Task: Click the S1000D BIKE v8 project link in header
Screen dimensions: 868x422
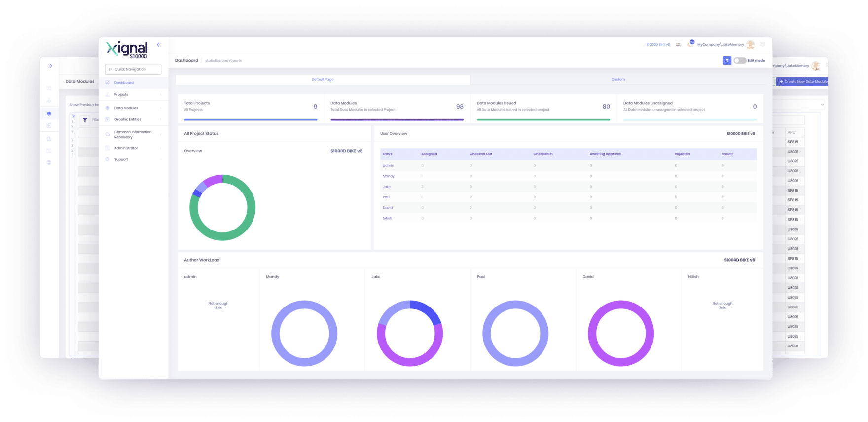Action: tap(658, 45)
